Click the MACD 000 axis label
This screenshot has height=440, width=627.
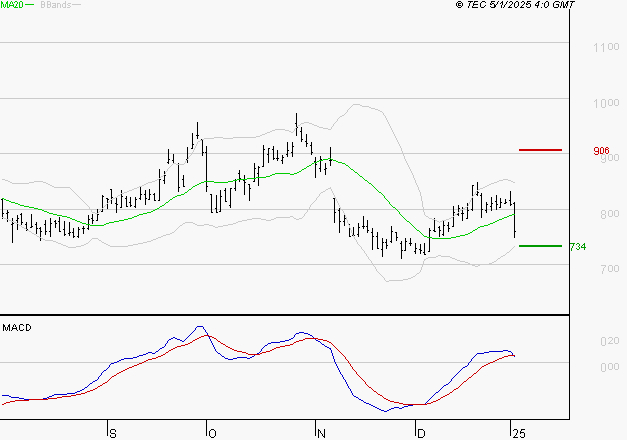[x=610, y=367]
